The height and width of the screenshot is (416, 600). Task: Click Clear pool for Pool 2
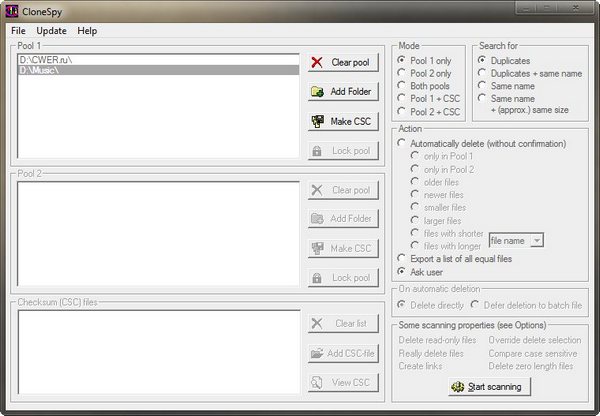343,190
